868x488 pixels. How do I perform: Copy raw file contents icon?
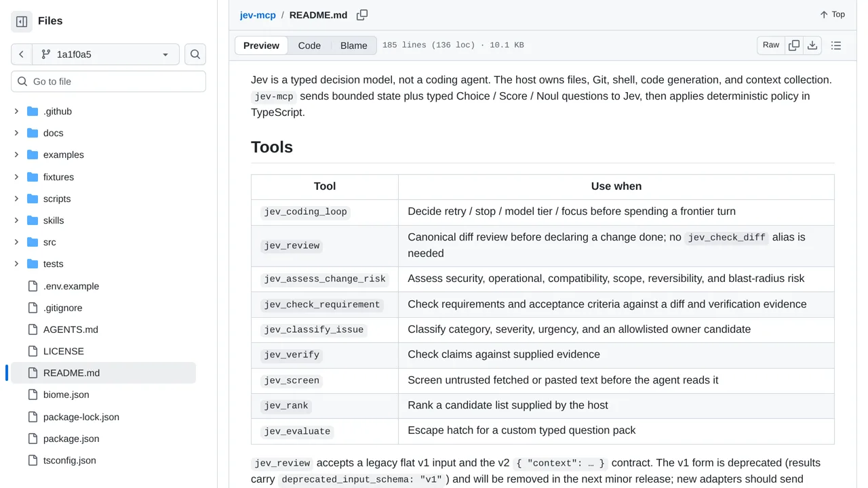[x=794, y=45]
